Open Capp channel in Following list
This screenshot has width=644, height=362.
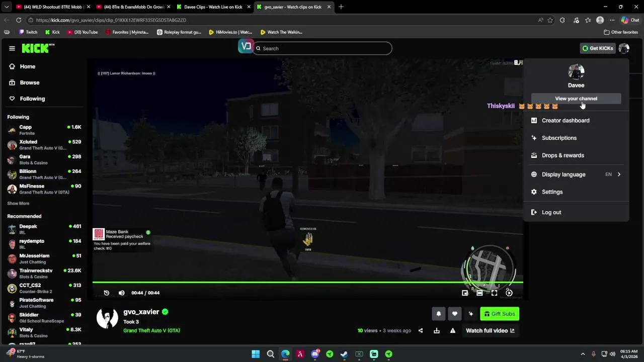[x=44, y=130]
